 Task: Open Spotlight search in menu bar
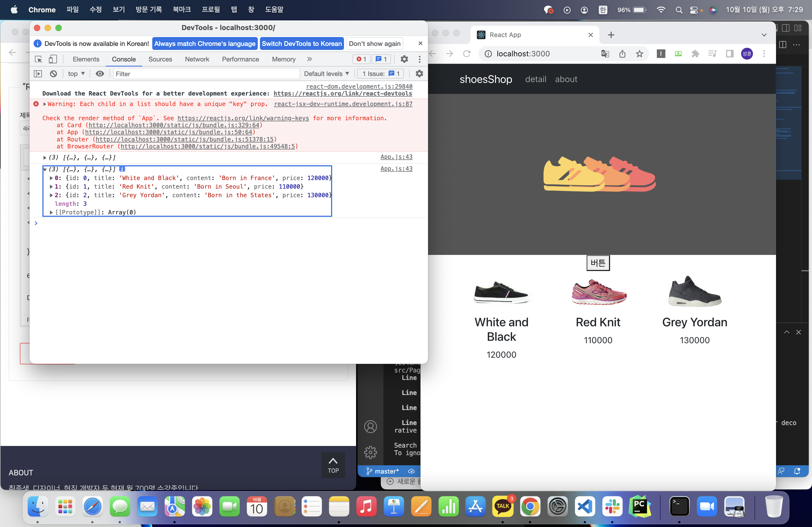(679, 10)
